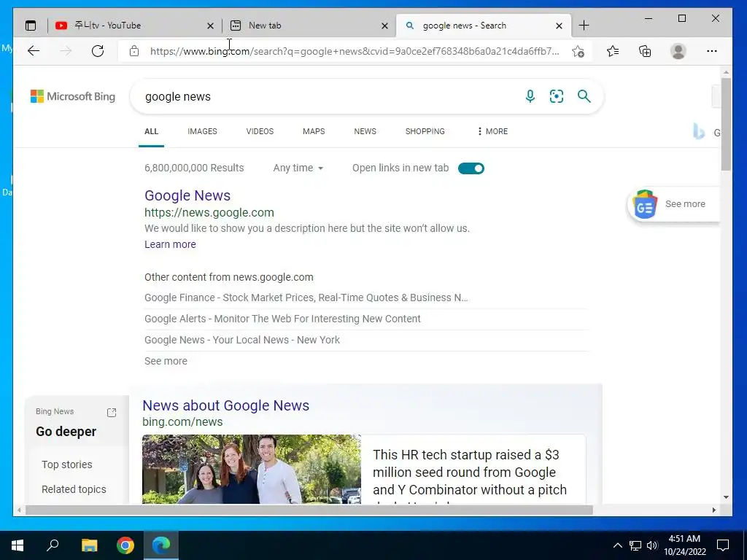Switch to IMAGES results
Screen dimensions: 747x560
click(x=202, y=131)
